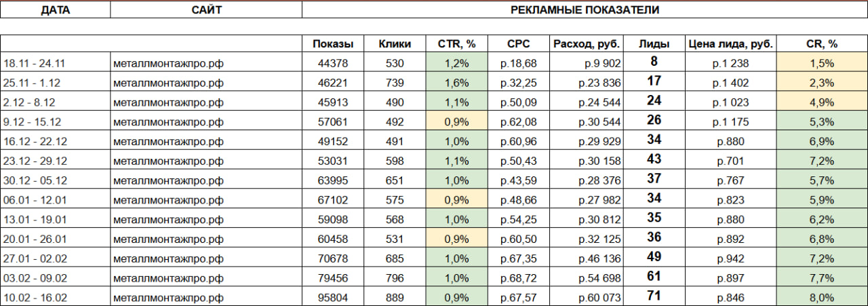This screenshot has width=868, height=306.
Task: Select the "CTR, %" column header
Action: pyautogui.click(x=456, y=44)
